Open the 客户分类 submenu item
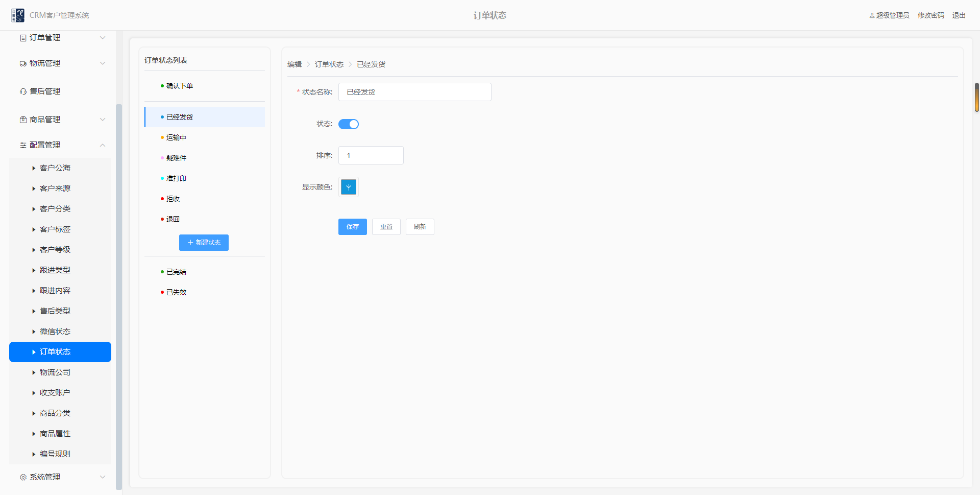This screenshot has height=495, width=980. 60,209
